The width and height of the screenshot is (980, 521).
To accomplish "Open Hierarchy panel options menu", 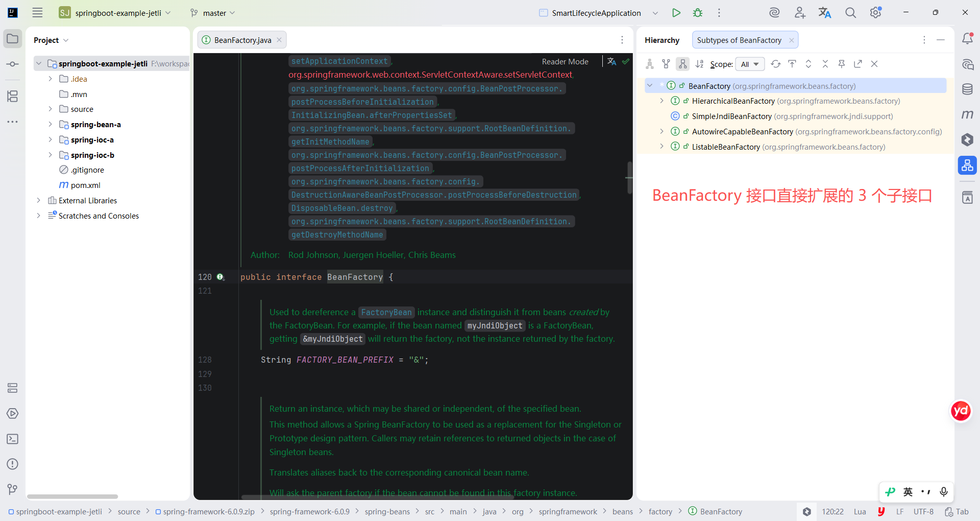I will [924, 40].
